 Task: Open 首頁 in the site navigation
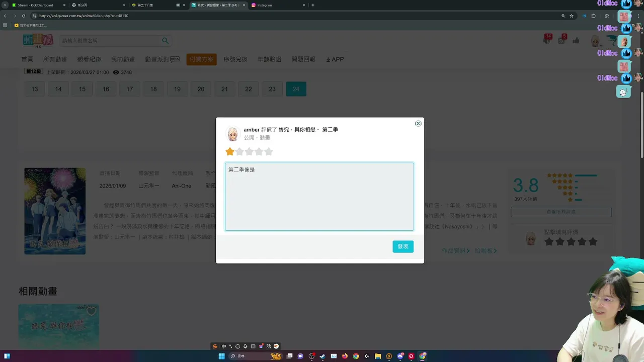tap(27, 59)
